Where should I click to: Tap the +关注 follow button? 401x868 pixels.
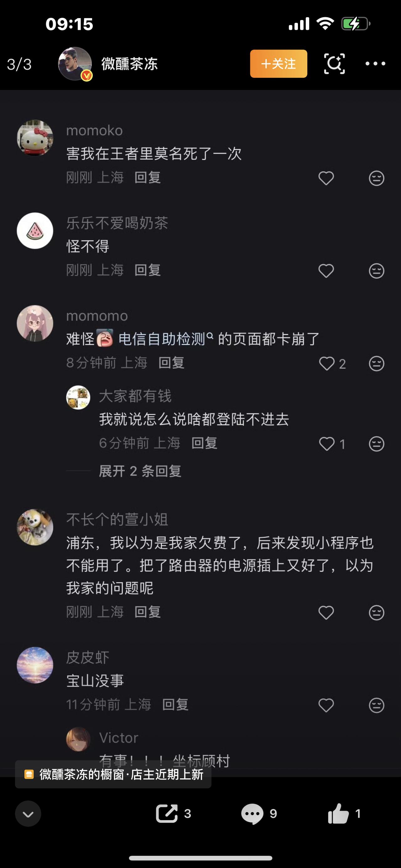[279, 63]
